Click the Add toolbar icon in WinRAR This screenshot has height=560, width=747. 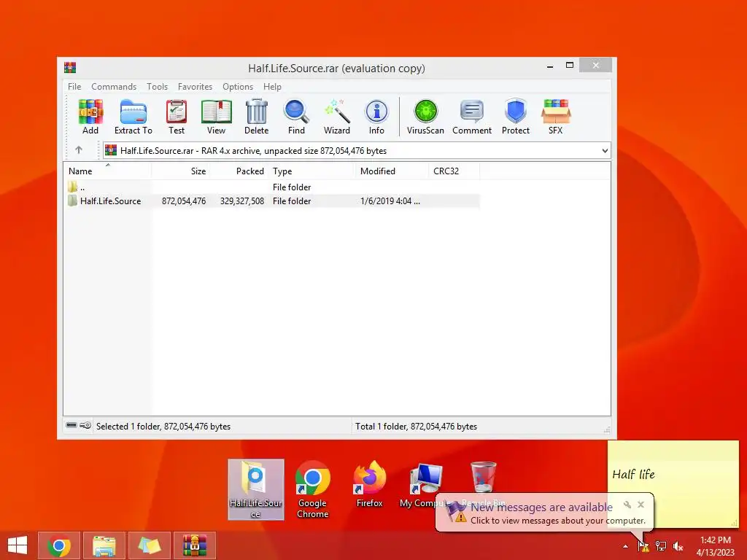(90, 117)
